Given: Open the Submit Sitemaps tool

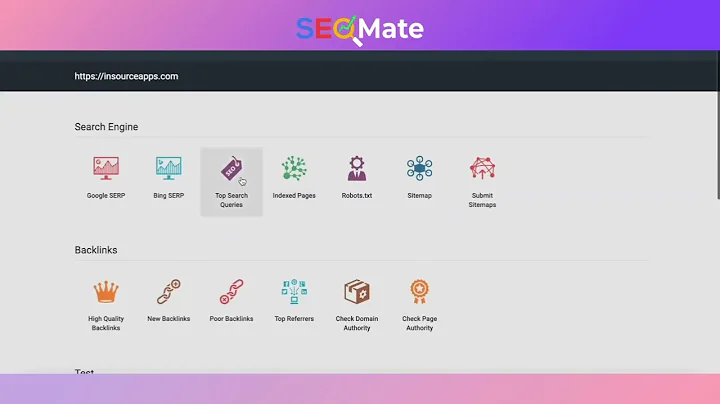Looking at the screenshot, I should [482, 182].
